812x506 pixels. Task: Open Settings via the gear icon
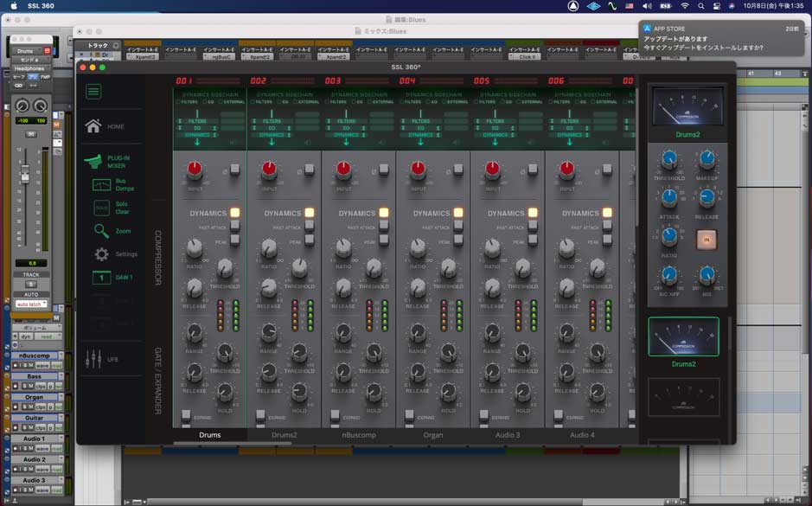(x=101, y=253)
